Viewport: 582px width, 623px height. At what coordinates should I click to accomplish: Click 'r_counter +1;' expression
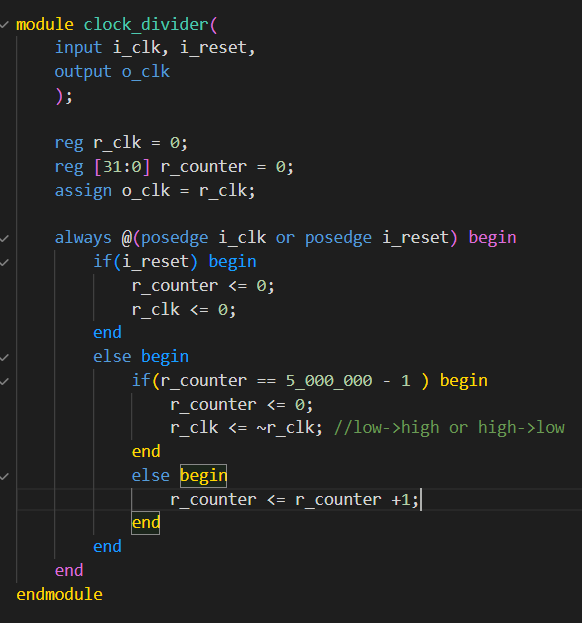[x=357, y=499]
